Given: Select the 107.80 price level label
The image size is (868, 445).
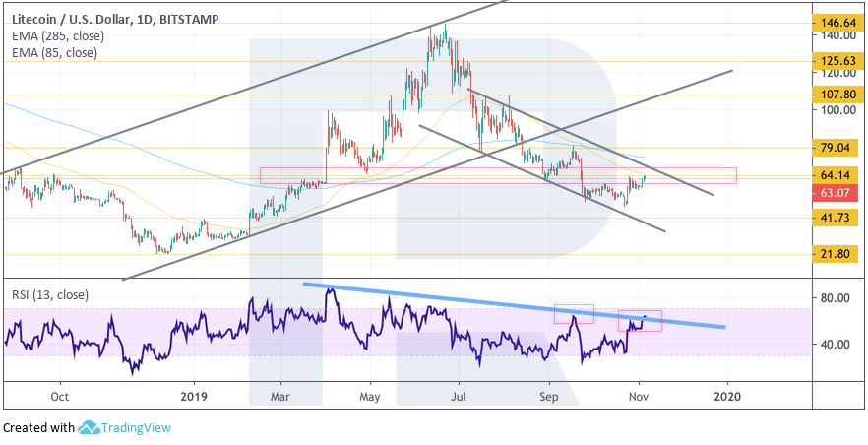Looking at the screenshot, I should click(x=838, y=95).
